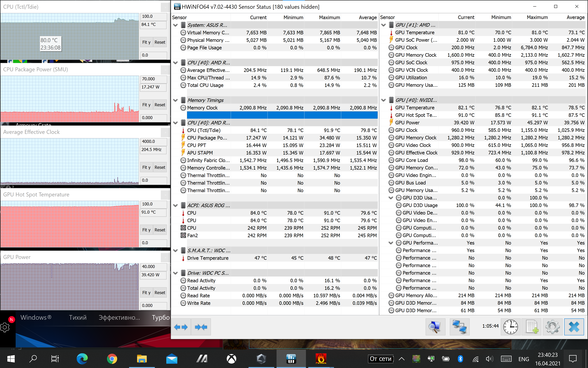Open Microsoft Edge from the taskbar
588x368 pixels.
(82, 358)
